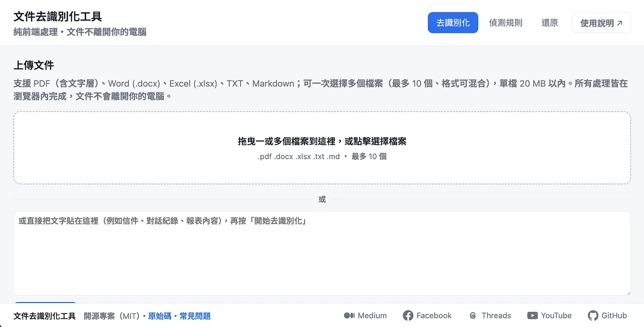Click the 開源專案（MIT）footer text

112,316
